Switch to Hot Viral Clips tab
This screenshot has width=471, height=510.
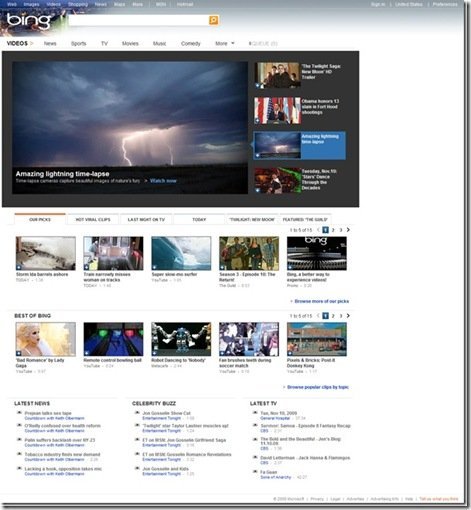point(93,219)
